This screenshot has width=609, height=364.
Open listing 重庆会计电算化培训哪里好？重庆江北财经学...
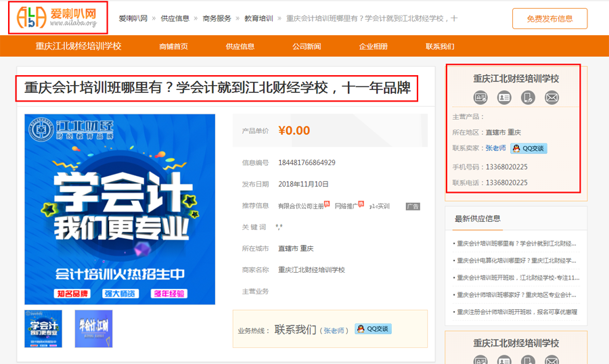click(x=516, y=260)
